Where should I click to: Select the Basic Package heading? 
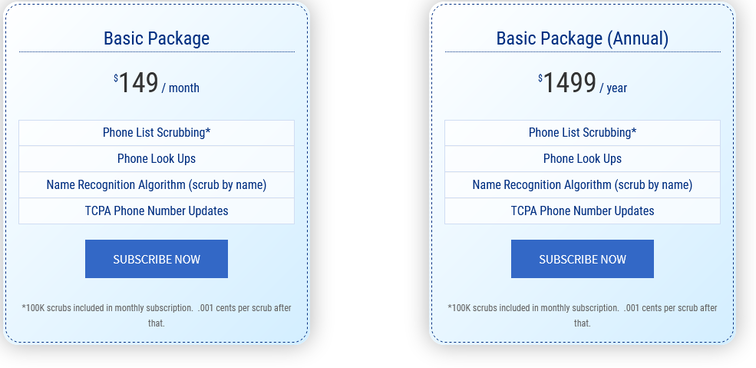coord(157,38)
